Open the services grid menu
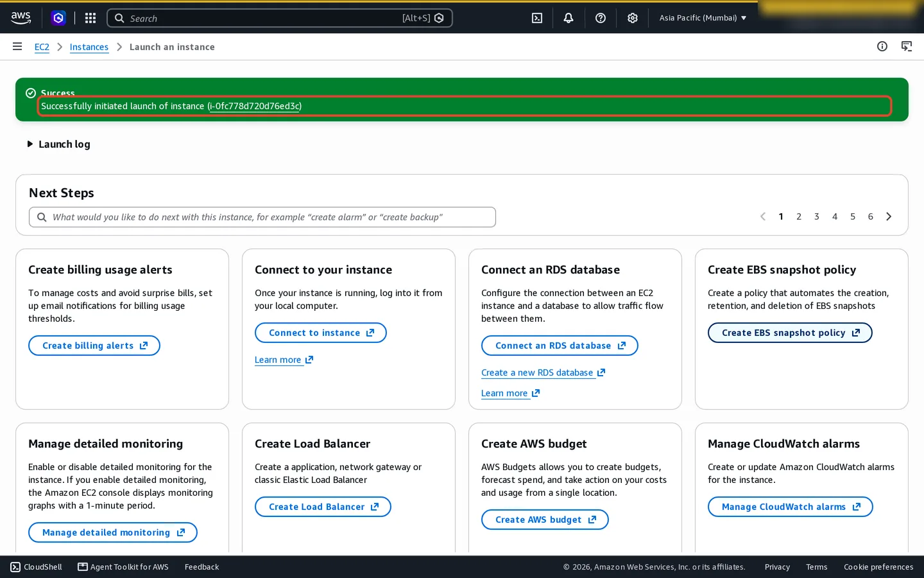The height and width of the screenshot is (578, 924). click(x=90, y=18)
